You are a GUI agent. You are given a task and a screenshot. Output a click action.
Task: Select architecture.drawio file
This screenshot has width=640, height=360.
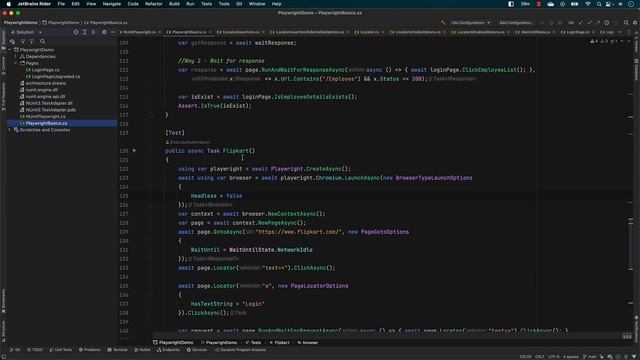point(45,83)
